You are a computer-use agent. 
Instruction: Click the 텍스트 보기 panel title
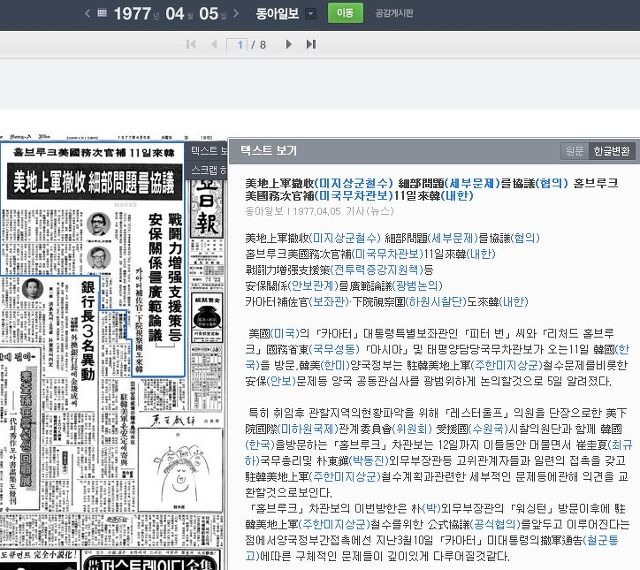268,151
